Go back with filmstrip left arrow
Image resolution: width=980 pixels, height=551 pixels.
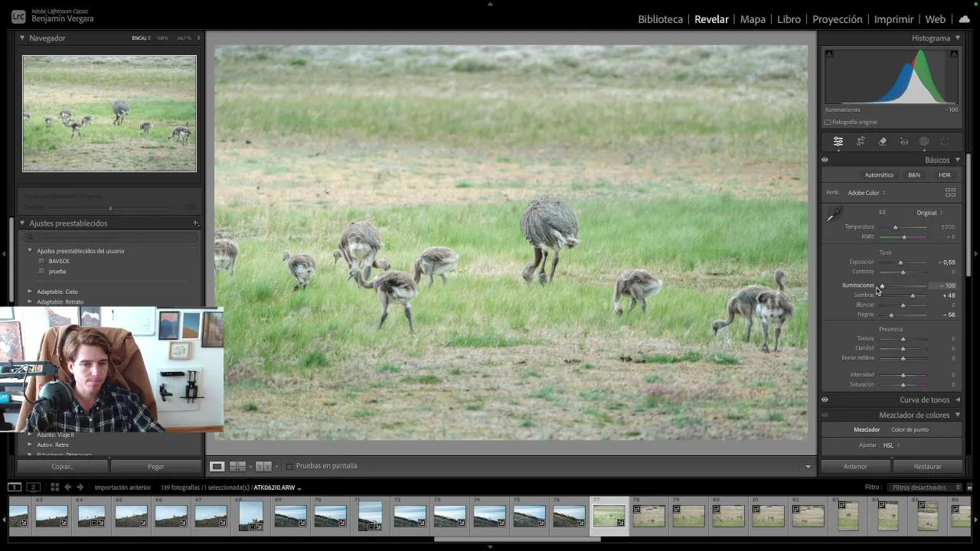(x=67, y=487)
